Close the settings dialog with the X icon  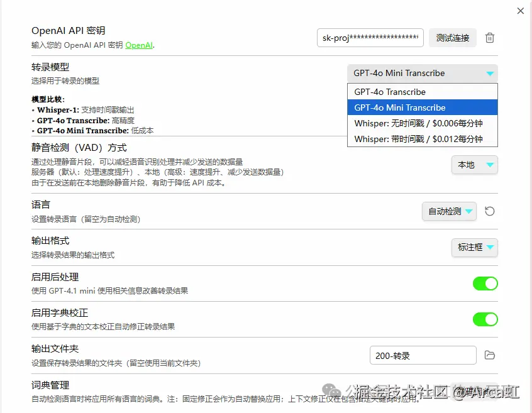tap(521, 11)
